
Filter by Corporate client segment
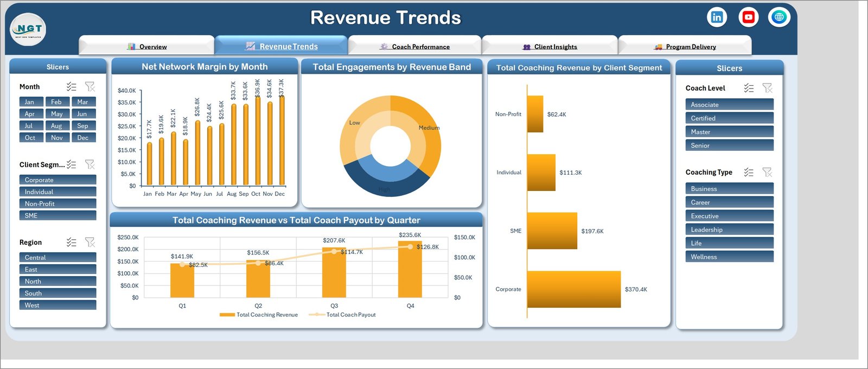pos(58,180)
